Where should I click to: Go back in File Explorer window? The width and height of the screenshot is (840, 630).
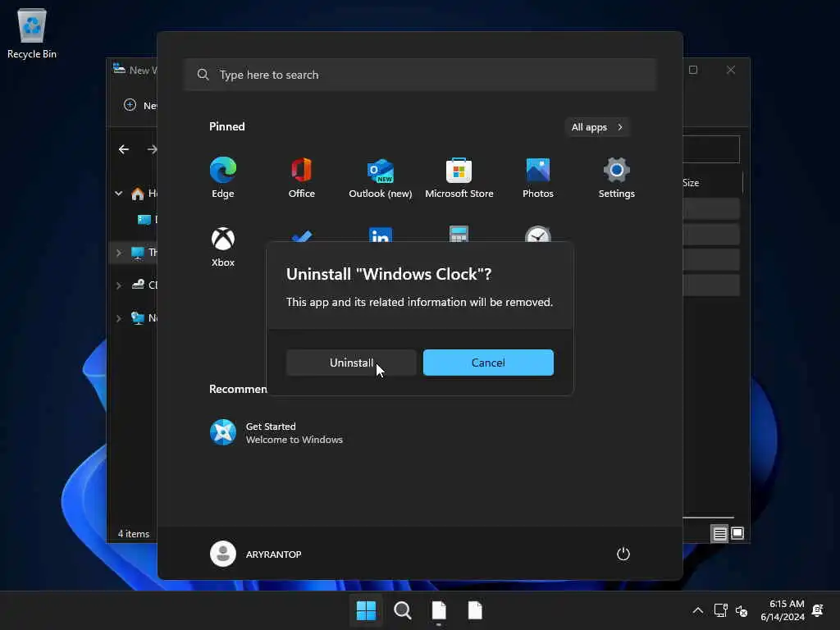[x=124, y=149]
